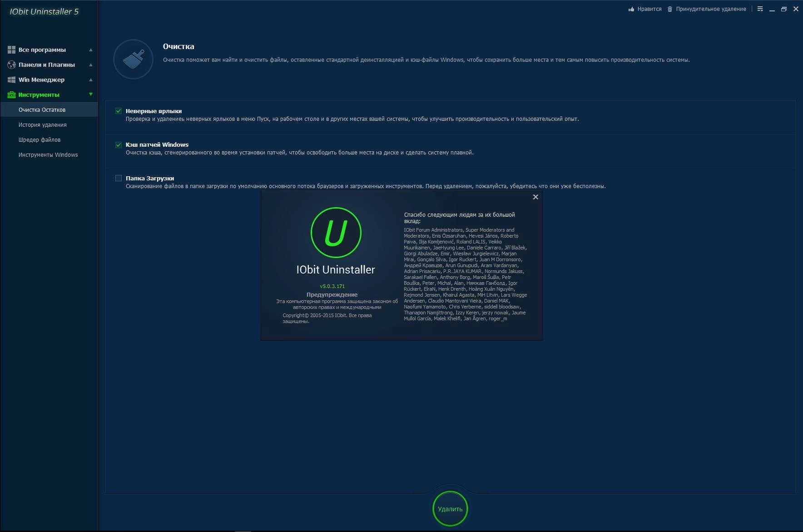Collapse the Инструменты section arrow
Screen dimensions: 803x532
pos(91,94)
